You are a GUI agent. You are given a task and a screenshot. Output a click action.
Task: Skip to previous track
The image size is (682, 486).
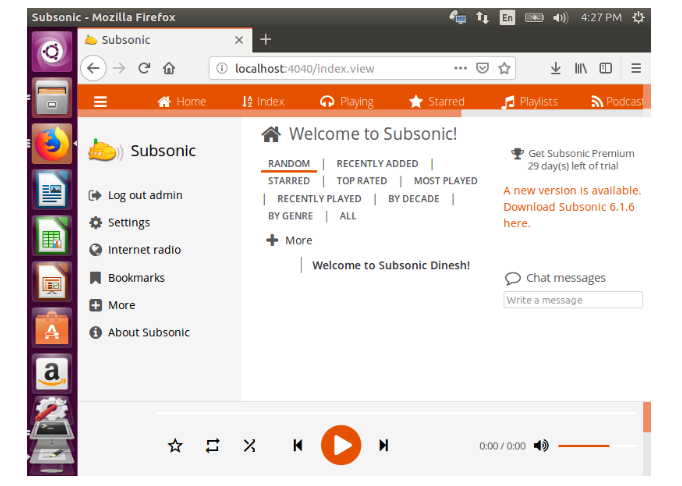298,446
